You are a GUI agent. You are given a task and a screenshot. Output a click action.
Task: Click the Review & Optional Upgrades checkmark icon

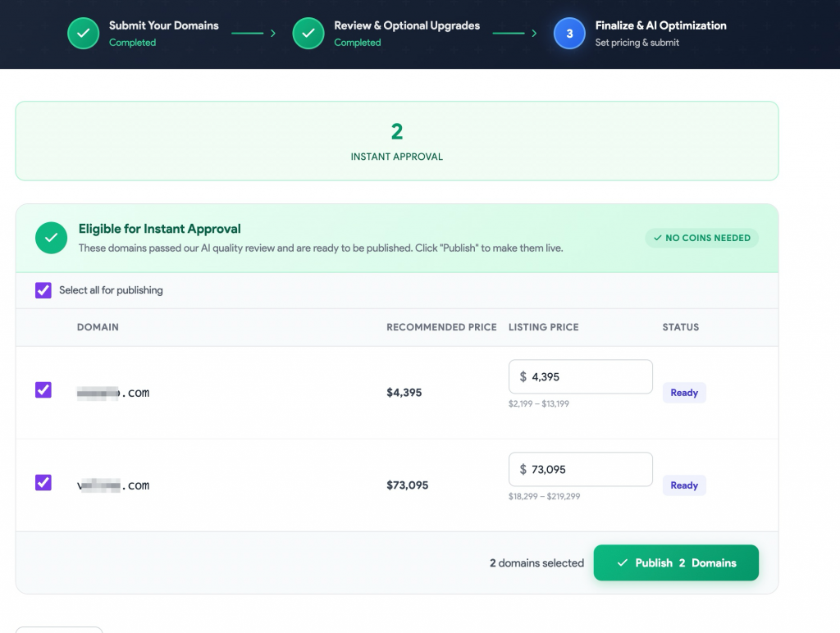(308, 34)
